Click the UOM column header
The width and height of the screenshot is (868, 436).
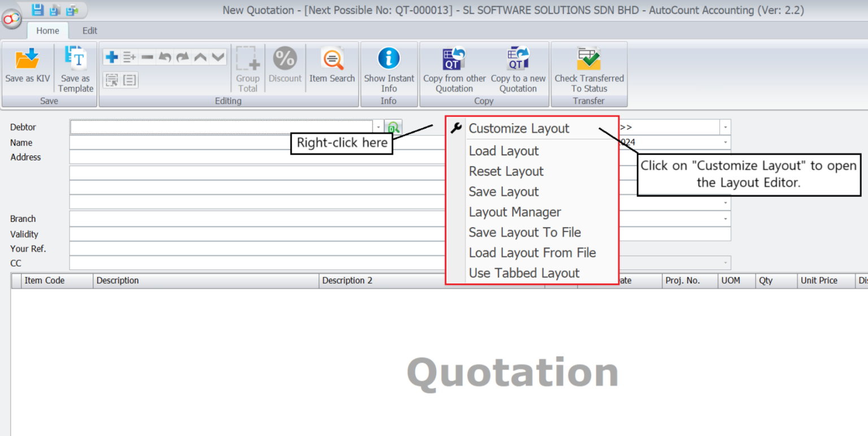tap(736, 281)
